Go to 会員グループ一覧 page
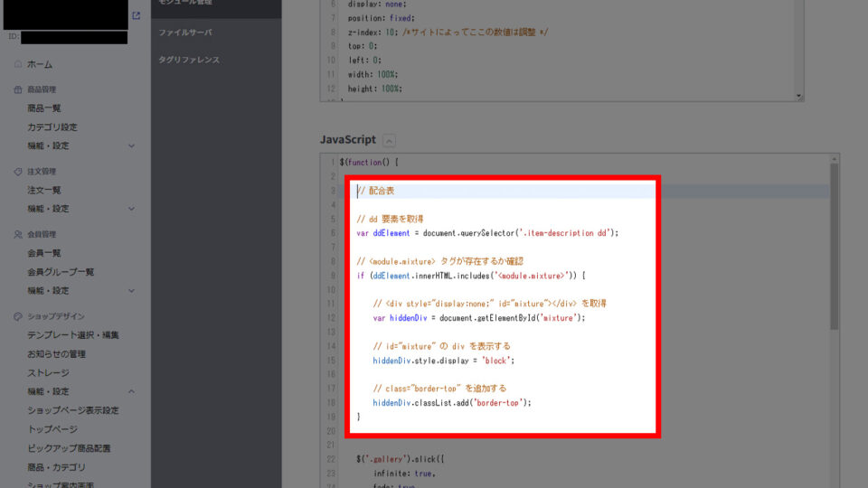Image resolution: width=868 pixels, height=488 pixels. pos(61,272)
